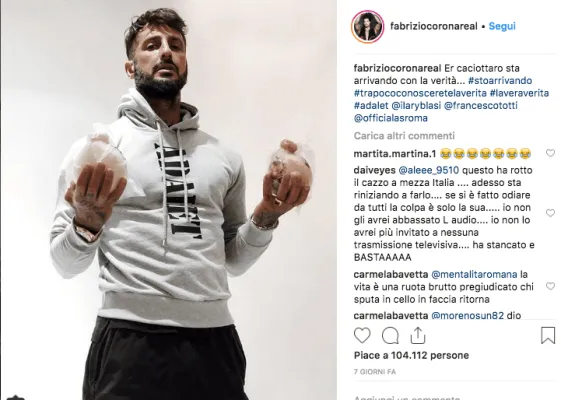
Task: Visit @francescototti tagged profile
Action: pyautogui.click(x=480, y=106)
